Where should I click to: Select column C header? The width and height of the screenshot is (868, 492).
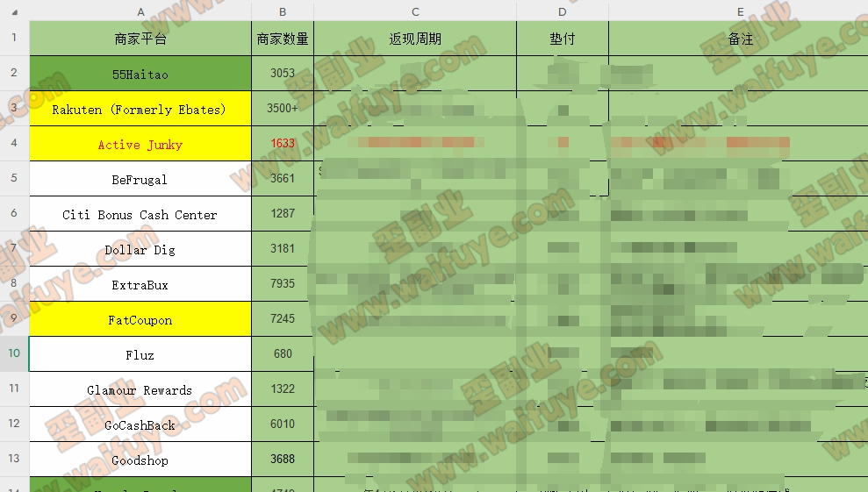(x=415, y=11)
